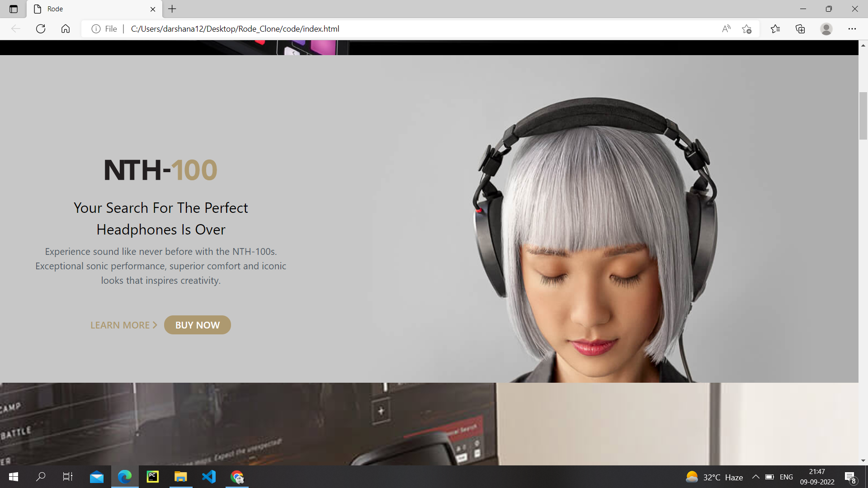The width and height of the screenshot is (868, 488).
Task: Click the address bar file path
Action: click(x=235, y=29)
